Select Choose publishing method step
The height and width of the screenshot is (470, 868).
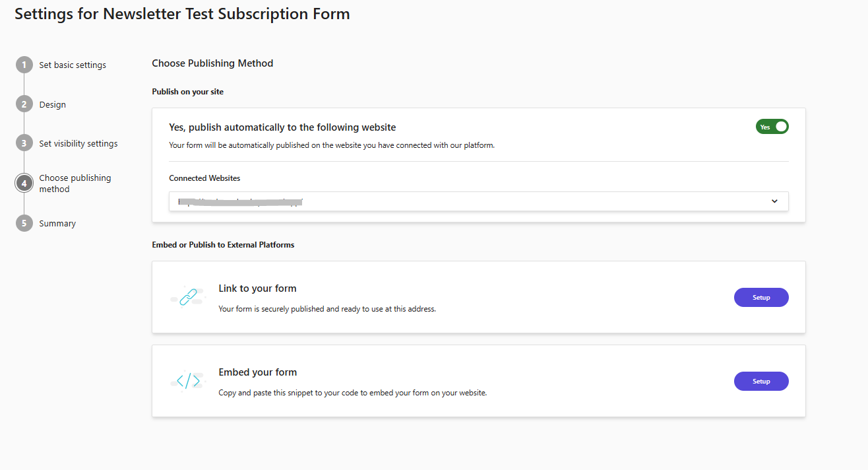75,184
